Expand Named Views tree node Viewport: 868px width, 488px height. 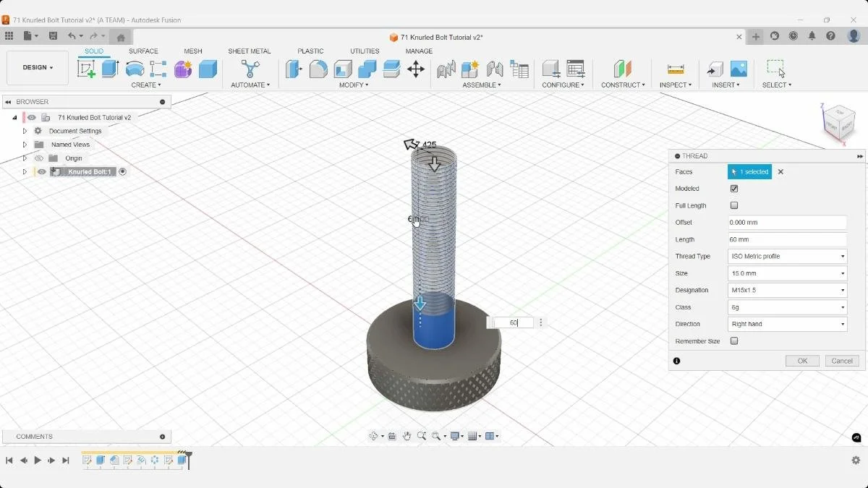click(x=25, y=145)
